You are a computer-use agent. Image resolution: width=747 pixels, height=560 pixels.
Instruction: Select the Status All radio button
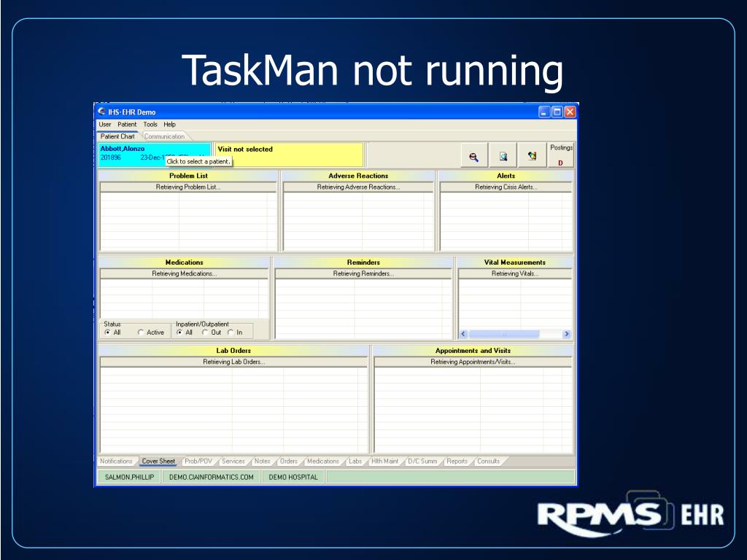point(108,332)
